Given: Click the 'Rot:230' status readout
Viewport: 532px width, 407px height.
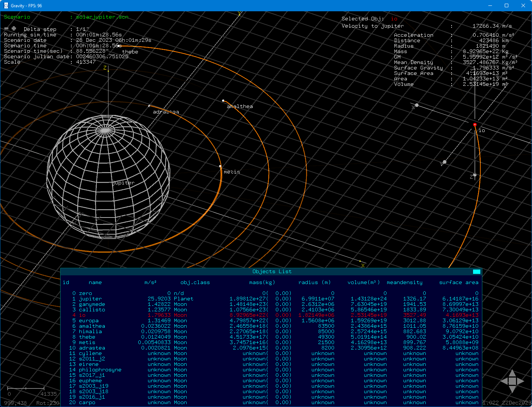Looking at the screenshot, I should (48, 403).
